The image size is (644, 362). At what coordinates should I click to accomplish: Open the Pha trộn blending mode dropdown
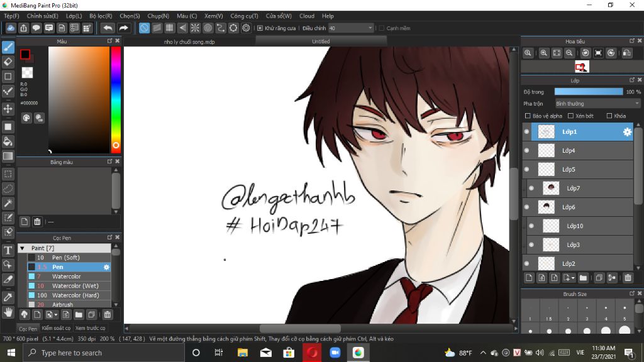click(x=597, y=104)
